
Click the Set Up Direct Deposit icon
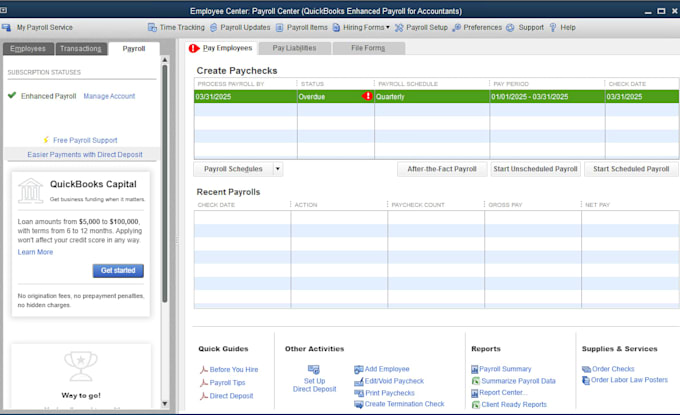(314, 369)
